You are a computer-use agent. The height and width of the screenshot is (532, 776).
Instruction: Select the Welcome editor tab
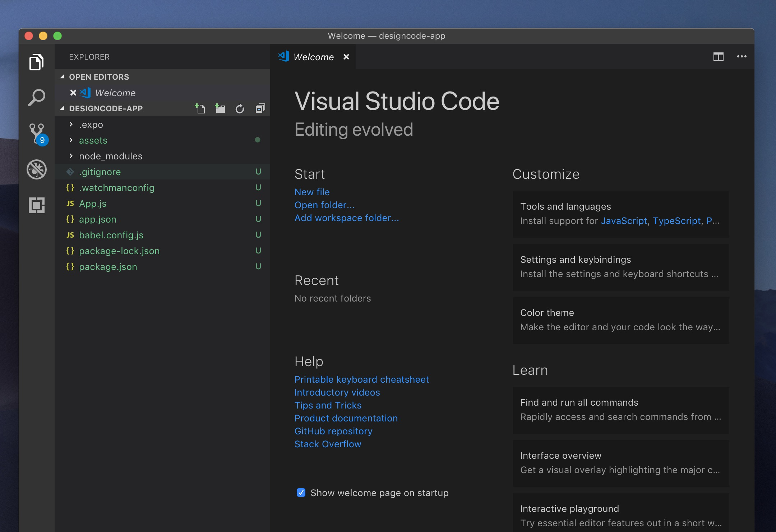click(313, 57)
